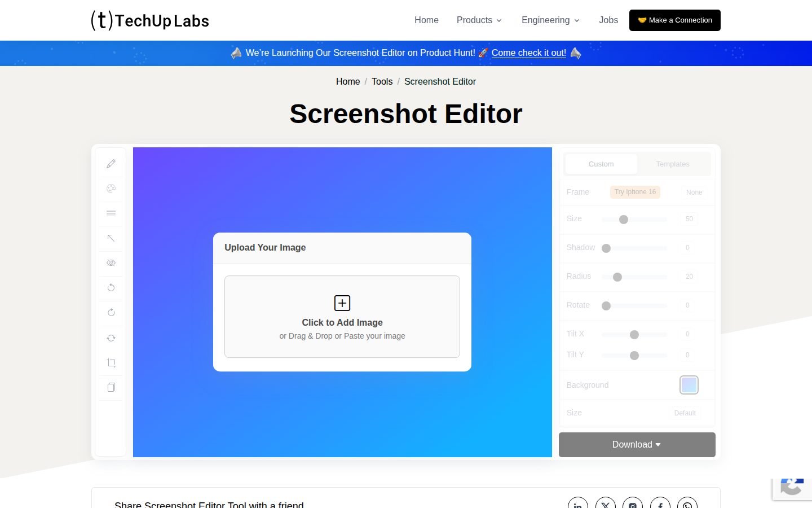Click the Rotate slider handle
812x508 pixels.
click(606, 306)
